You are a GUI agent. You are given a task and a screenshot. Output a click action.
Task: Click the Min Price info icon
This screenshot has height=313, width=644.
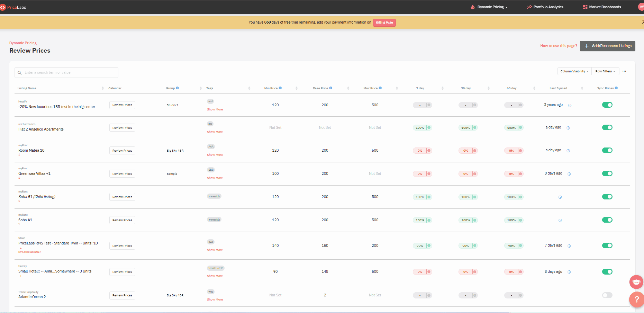tap(280, 88)
